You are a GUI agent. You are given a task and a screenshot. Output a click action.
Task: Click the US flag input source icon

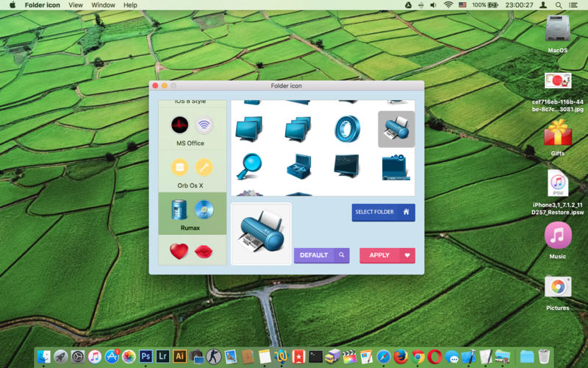click(x=463, y=5)
